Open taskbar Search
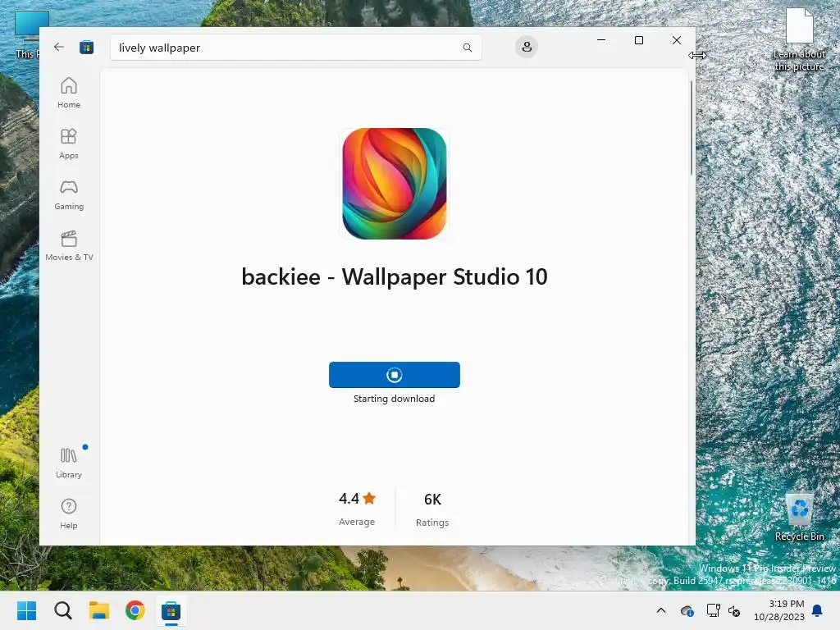840x630 pixels. [x=62, y=610]
